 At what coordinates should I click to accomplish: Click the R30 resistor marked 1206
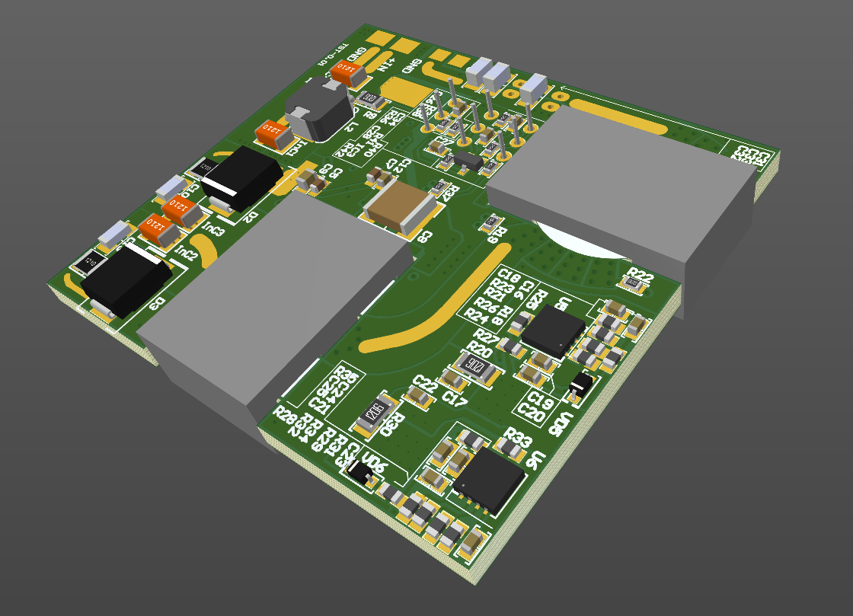(x=376, y=413)
